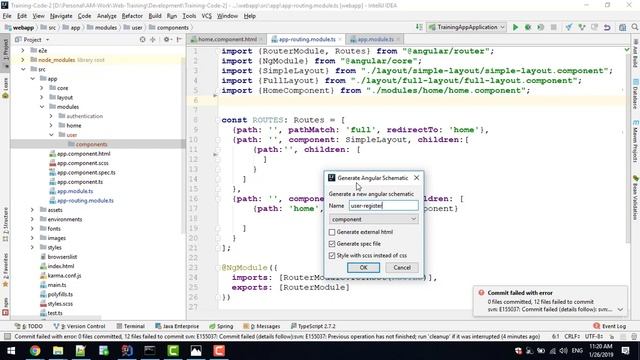The height and width of the screenshot is (360, 640).
Task: Expand the assets folder
Action: click(32, 210)
